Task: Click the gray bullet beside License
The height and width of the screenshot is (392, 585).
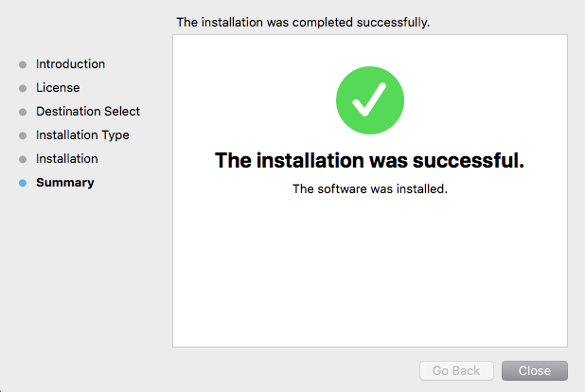Action: click(x=23, y=89)
